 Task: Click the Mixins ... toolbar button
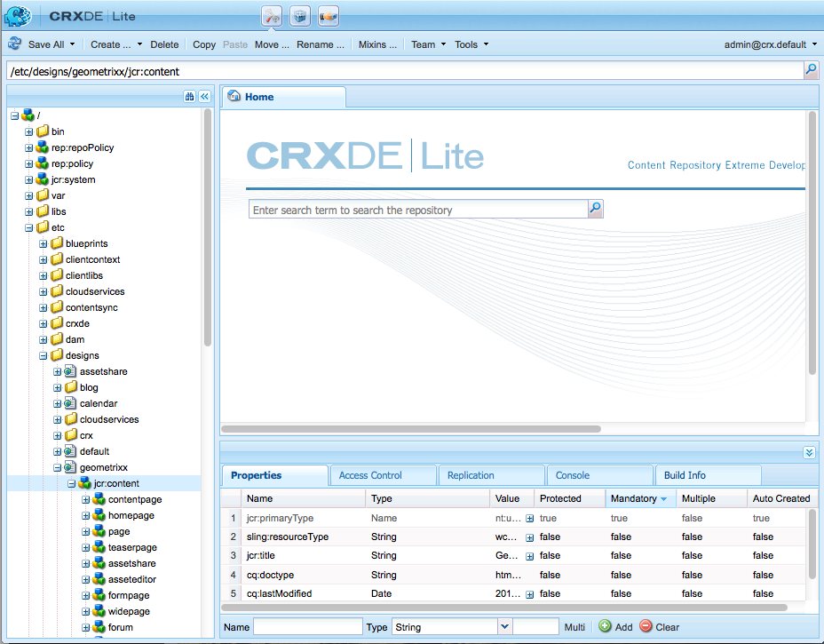click(377, 44)
